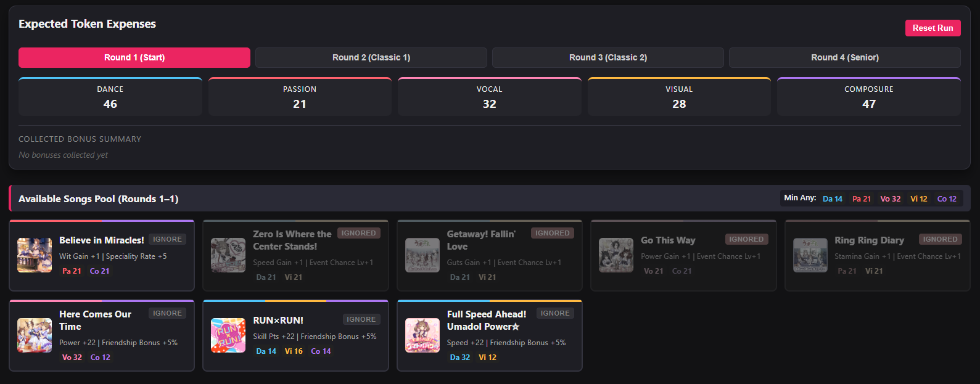The width and height of the screenshot is (980, 384).
Task: Click the Getaway! Fallin' Love song thumbnail
Action: pos(422,255)
